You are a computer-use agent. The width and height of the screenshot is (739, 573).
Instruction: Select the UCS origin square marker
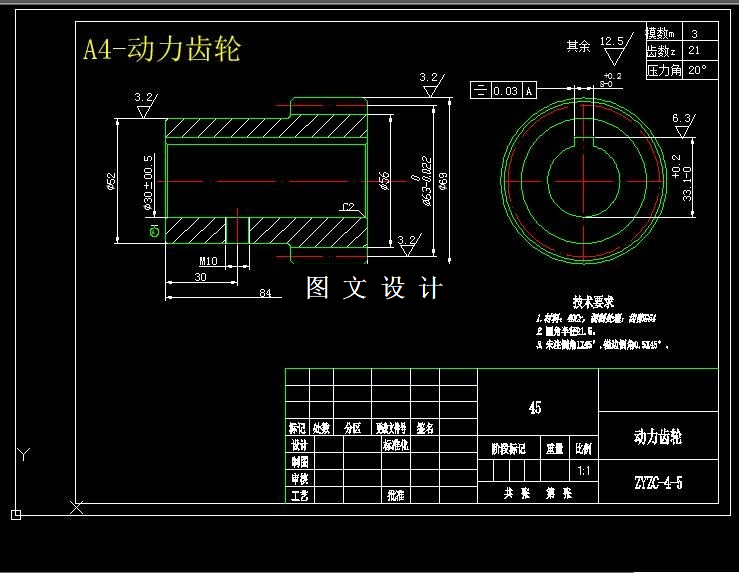click(x=16, y=515)
